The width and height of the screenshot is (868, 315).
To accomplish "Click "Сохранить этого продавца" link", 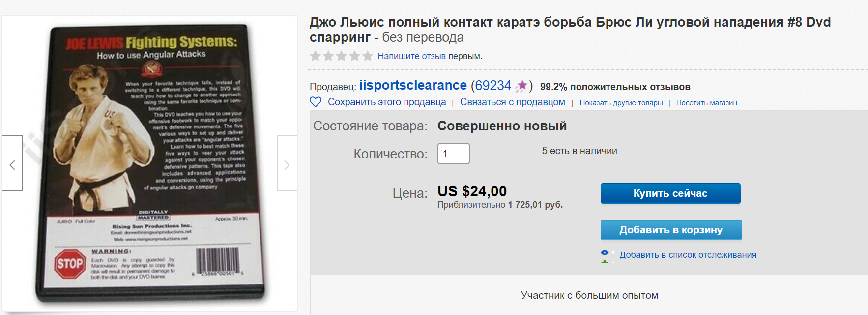I will click(x=387, y=102).
